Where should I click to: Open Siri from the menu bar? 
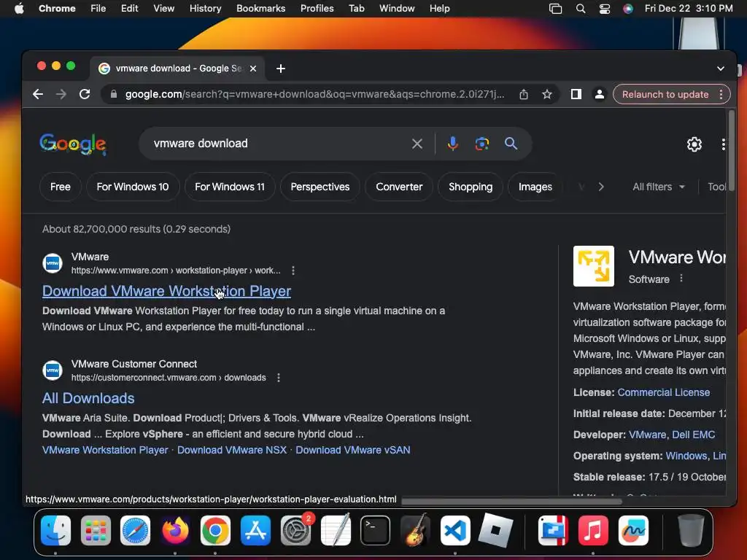628,9
